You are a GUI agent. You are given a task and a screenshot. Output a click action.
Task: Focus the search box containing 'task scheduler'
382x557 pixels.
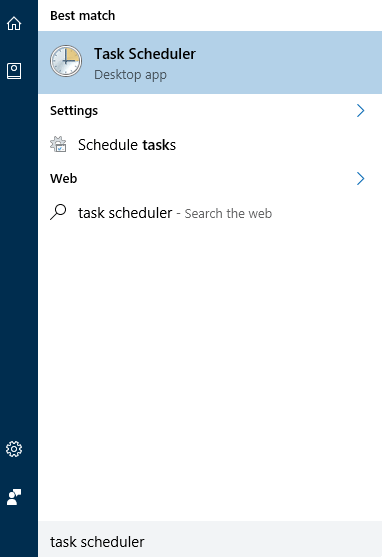click(210, 541)
